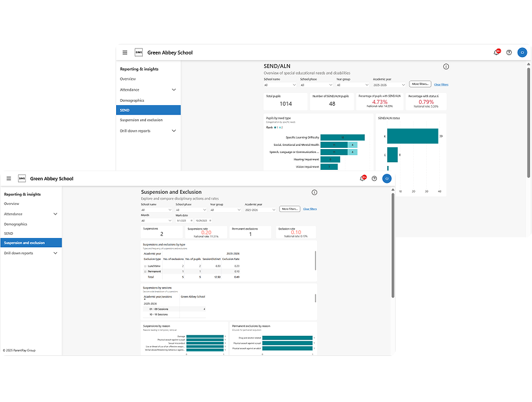The image size is (532, 402).
Task: Open user avatar in the Suspension and Exclusion window
Action: tap(387, 178)
